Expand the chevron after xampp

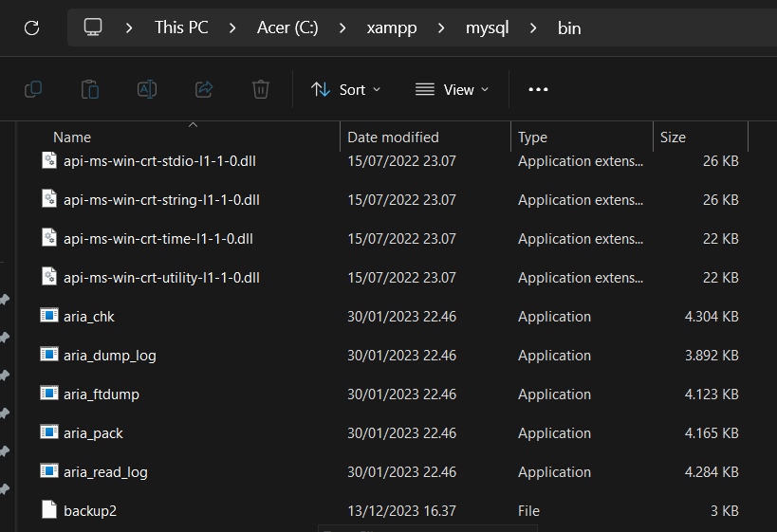tap(441, 28)
